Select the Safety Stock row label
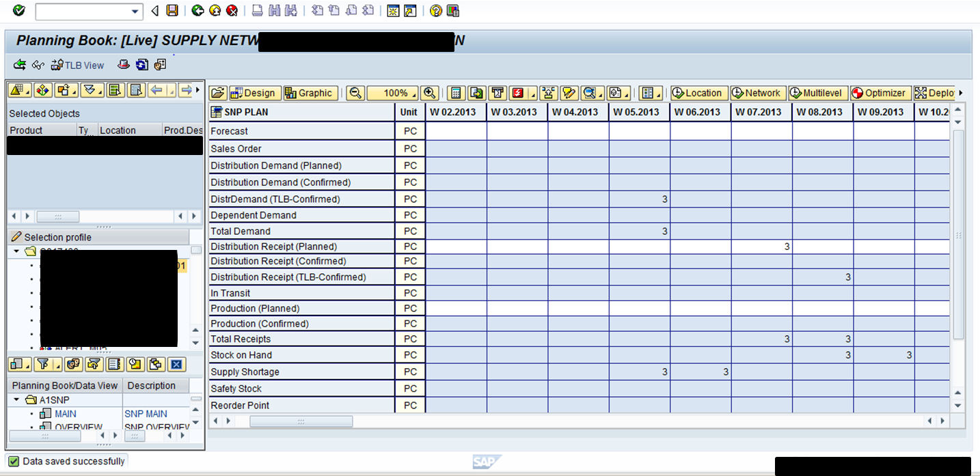Screen dimensions: 980x476 click(x=301, y=389)
